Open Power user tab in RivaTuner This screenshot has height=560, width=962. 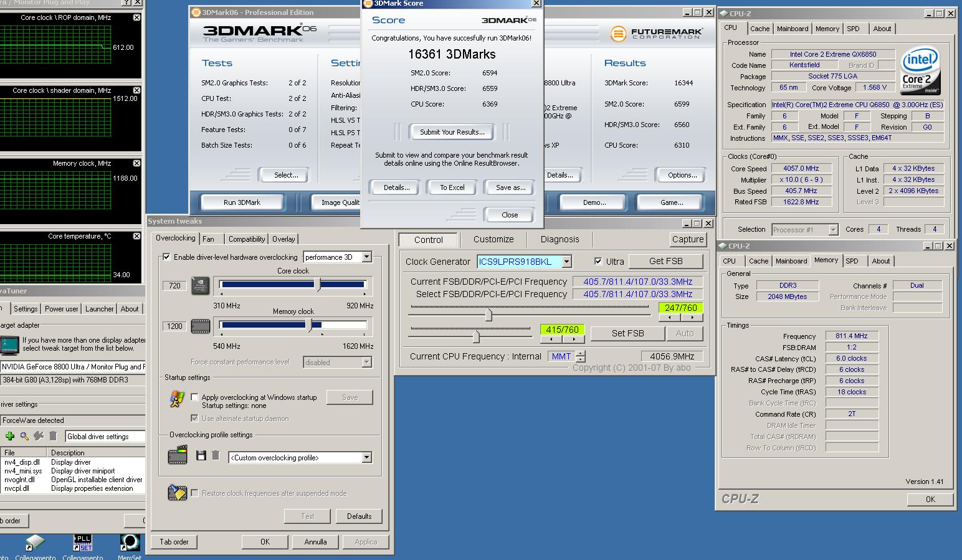tap(62, 309)
